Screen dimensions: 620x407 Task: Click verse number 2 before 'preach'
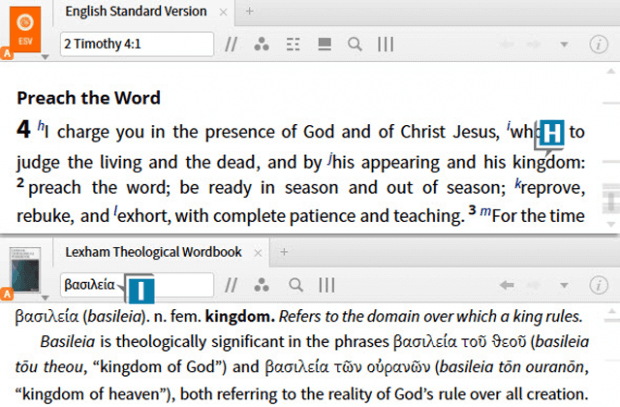[21, 182]
